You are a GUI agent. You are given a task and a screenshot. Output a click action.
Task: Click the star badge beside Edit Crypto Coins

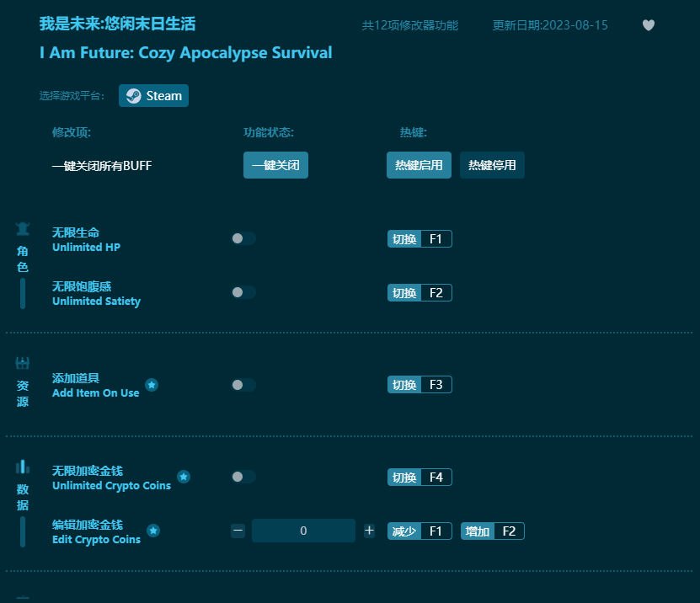[153, 531]
